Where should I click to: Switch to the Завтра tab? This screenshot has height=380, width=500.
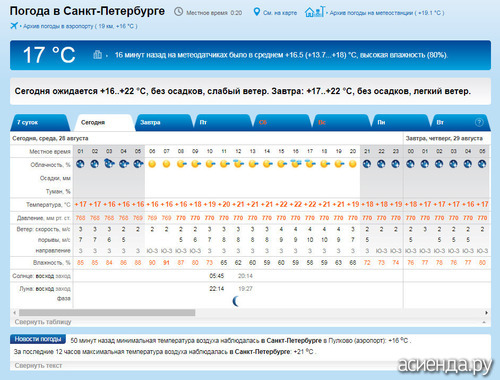tap(150, 123)
